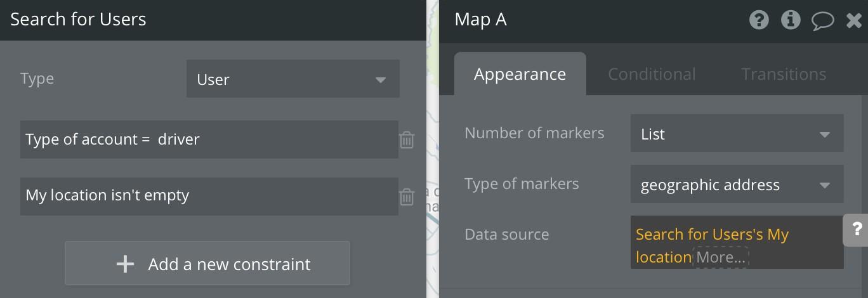Edit the Type of account = driver constraint
This screenshot has height=298, width=868.
[209, 139]
